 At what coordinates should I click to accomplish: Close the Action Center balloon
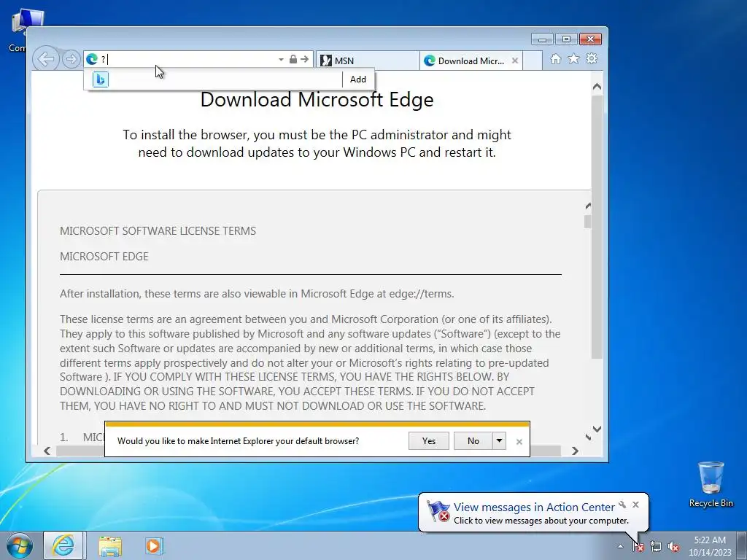click(x=635, y=505)
